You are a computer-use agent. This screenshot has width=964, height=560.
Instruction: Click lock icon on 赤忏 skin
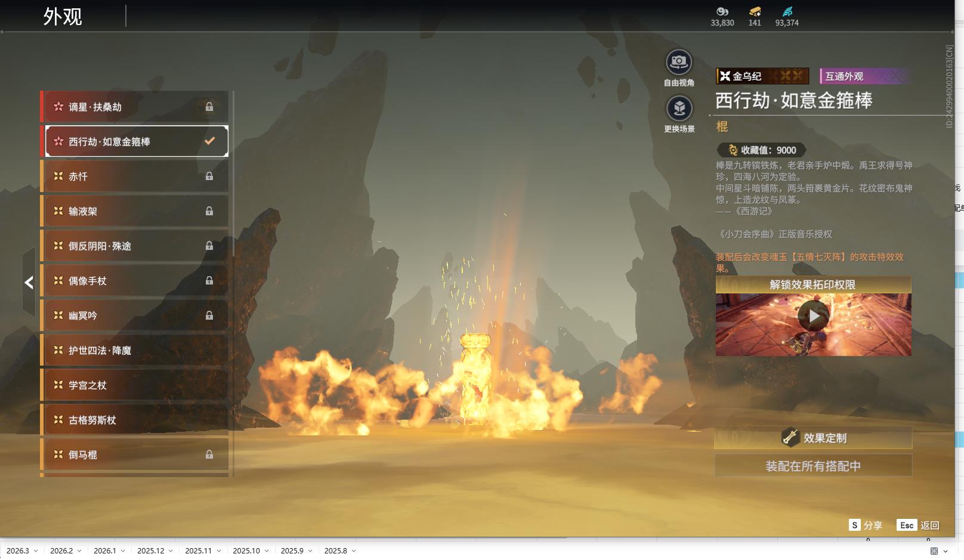(x=209, y=177)
